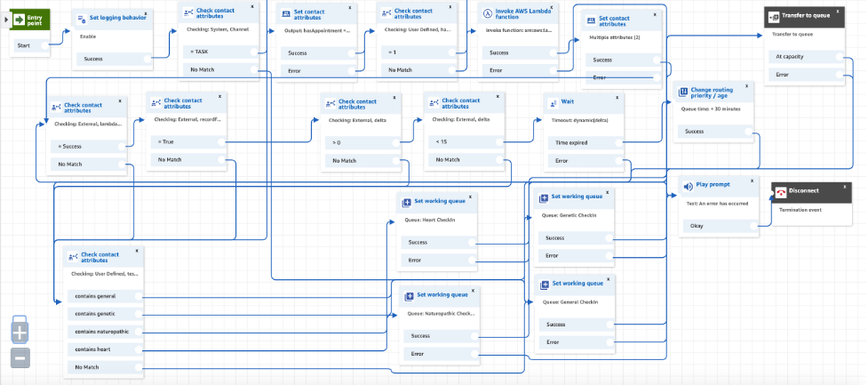Select the > 0 branch
The height and width of the screenshot is (385, 868).
(362, 143)
